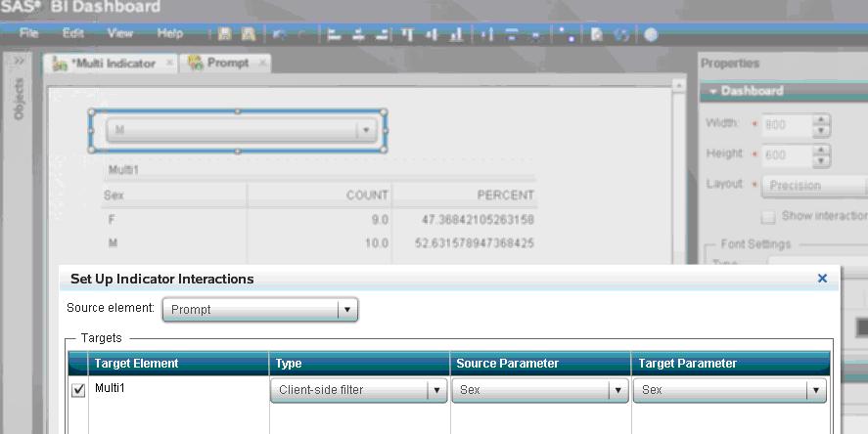Screen dimensions: 868x434
Task: Open the Help menu
Action: coord(170,33)
